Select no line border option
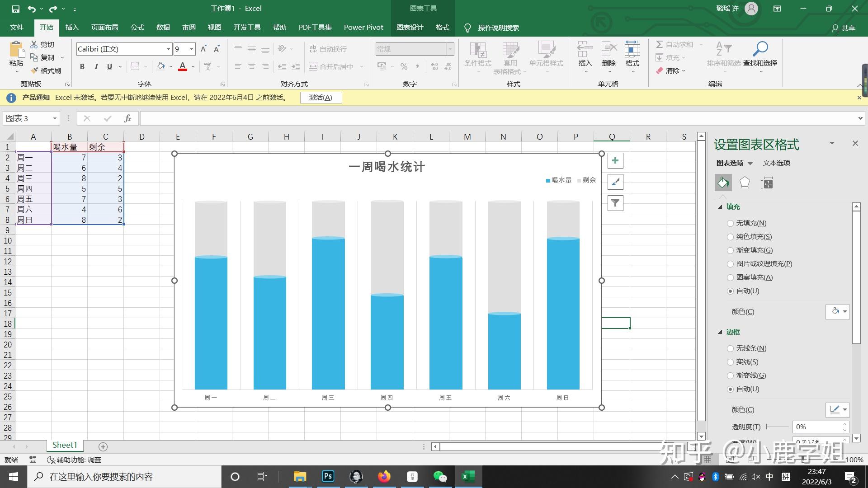The image size is (868, 488). click(730, 348)
